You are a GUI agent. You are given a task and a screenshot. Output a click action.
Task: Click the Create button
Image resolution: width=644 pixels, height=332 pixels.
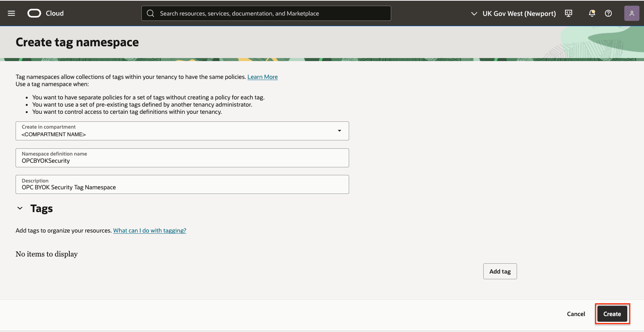pyautogui.click(x=612, y=314)
